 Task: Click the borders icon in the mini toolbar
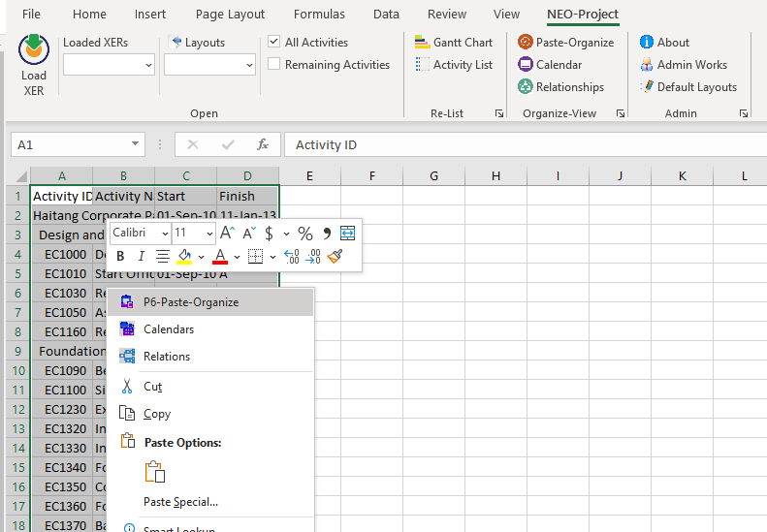[255, 256]
